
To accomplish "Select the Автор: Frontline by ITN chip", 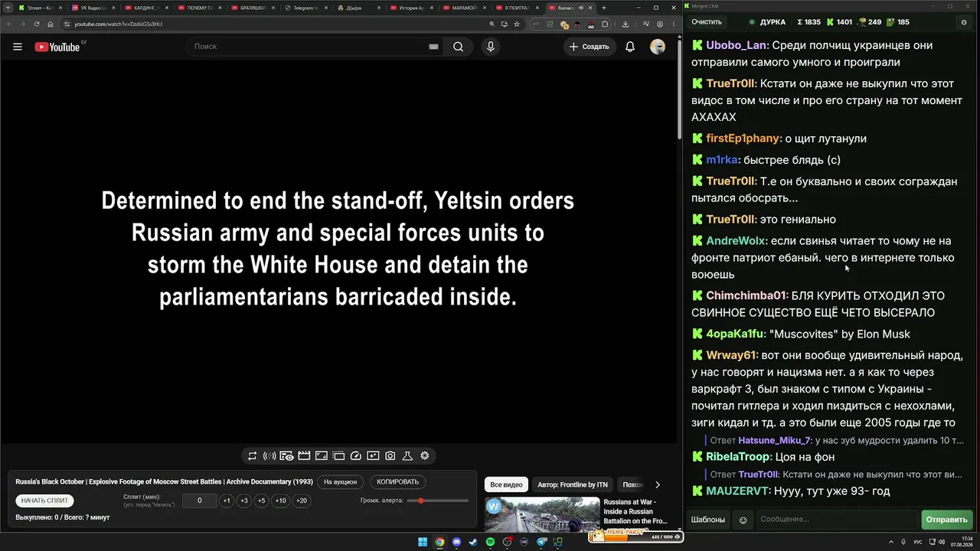I will click(573, 484).
